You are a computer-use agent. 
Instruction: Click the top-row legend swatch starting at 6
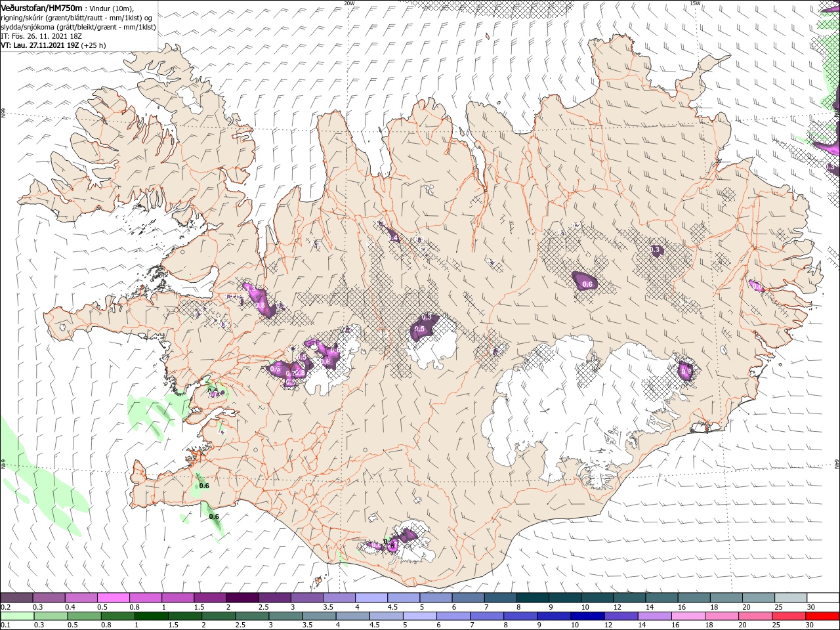468,598
